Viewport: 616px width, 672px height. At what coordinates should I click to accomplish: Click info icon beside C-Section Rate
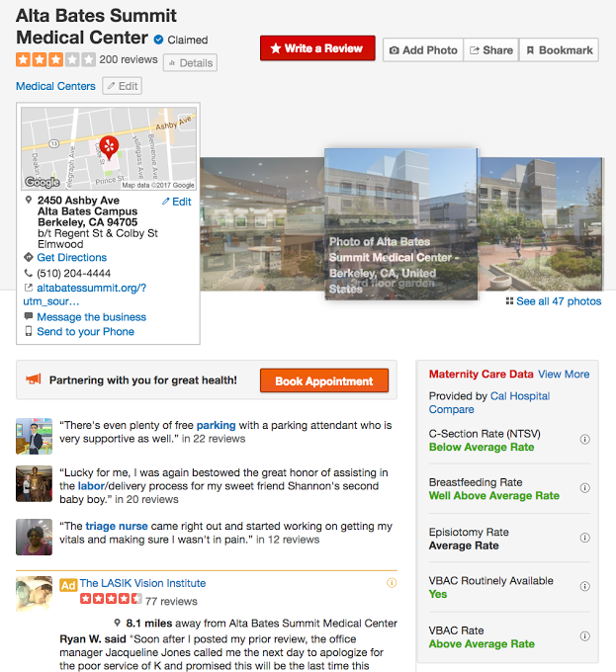(x=584, y=440)
